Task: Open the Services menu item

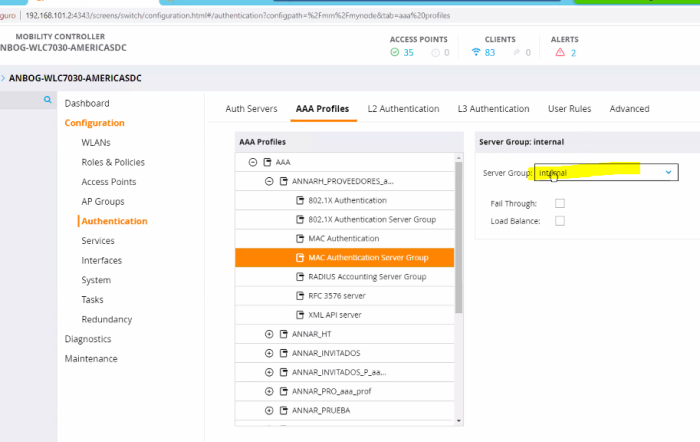Action: [x=98, y=241]
